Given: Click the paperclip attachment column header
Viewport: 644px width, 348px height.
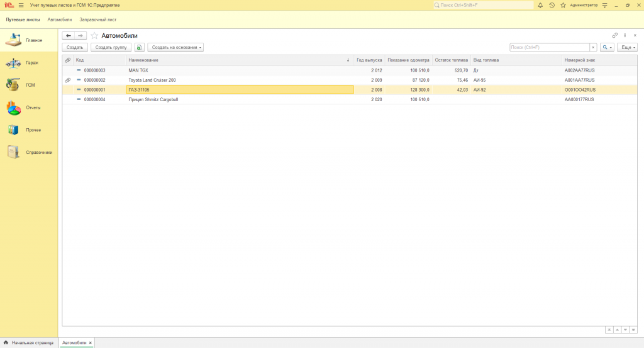Looking at the screenshot, I should tap(68, 60).
